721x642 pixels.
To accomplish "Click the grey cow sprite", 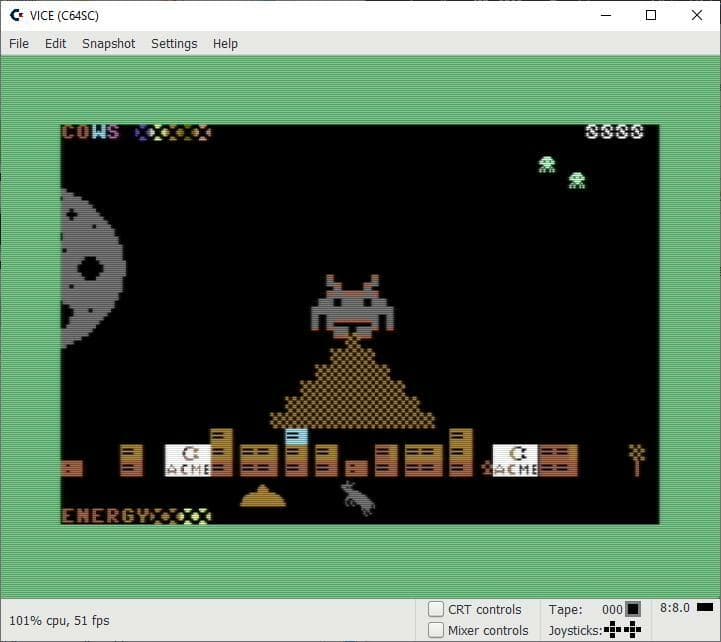I will click(x=358, y=499).
